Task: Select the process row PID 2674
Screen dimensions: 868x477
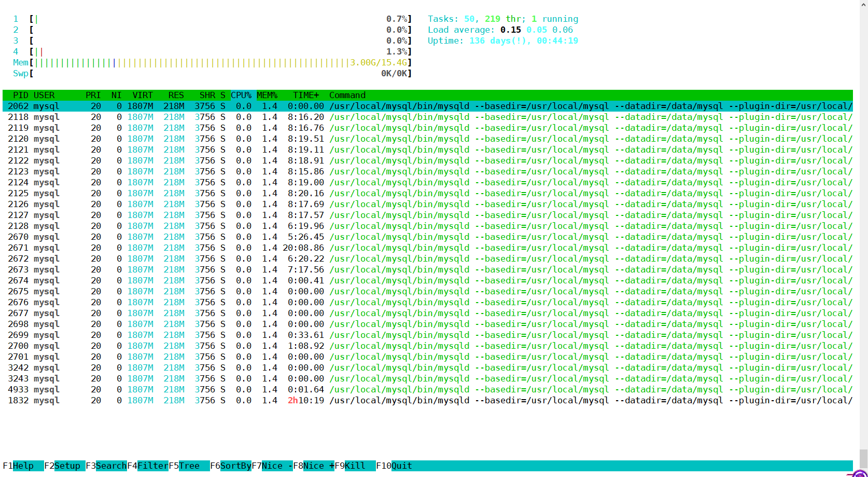Action: point(428,280)
